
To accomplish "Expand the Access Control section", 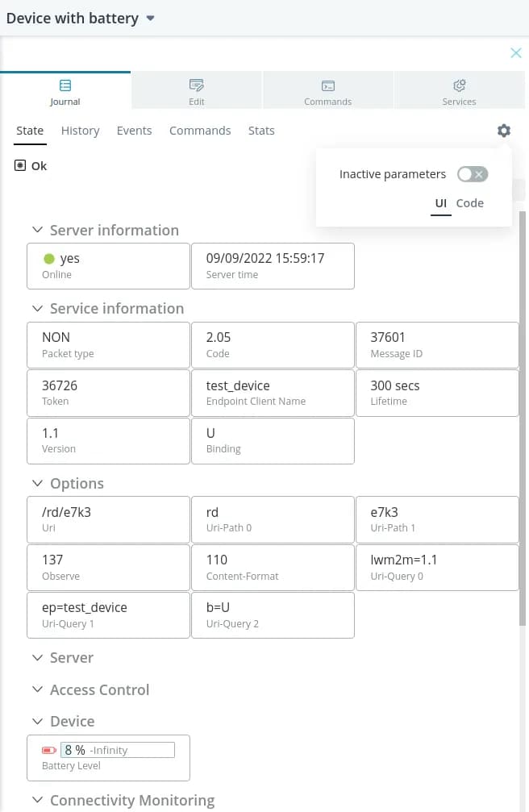I will click(37, 689).
